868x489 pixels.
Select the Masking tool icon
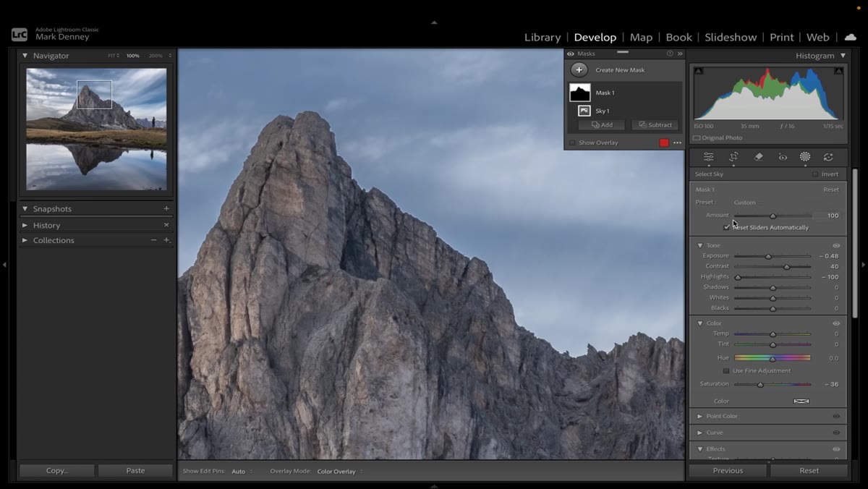click(804, 157)
